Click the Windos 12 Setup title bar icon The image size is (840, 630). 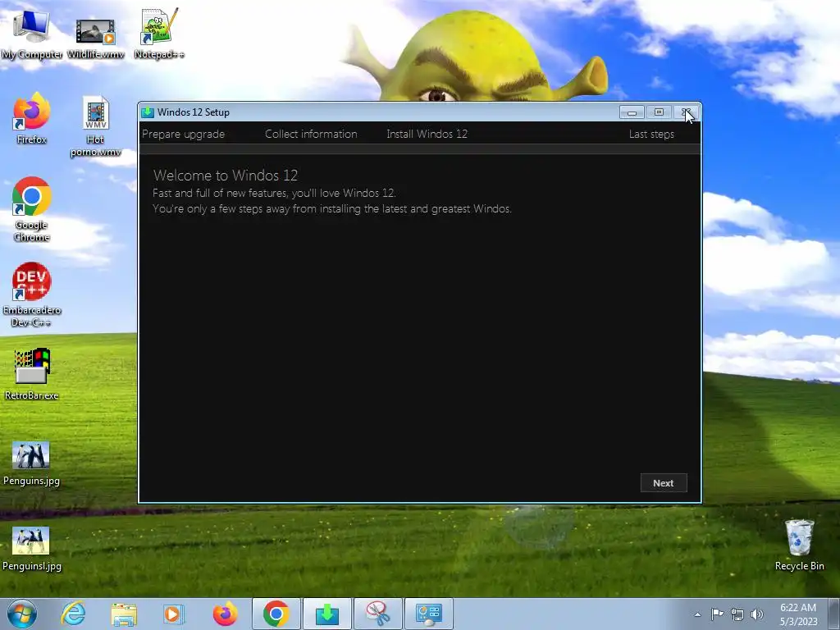(148, 112)
